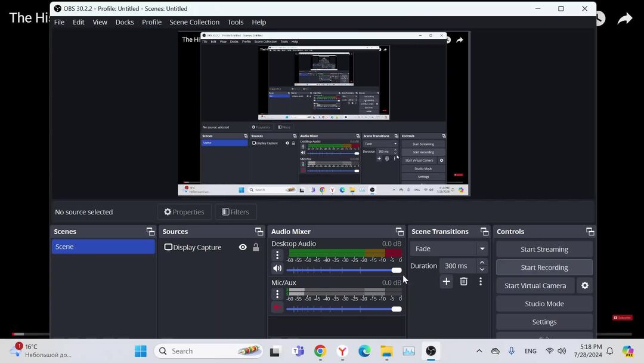This screenshot has width=644, height=363.
Task: Select the Scene item in Scenes list
Action: (x=103, y=247)
